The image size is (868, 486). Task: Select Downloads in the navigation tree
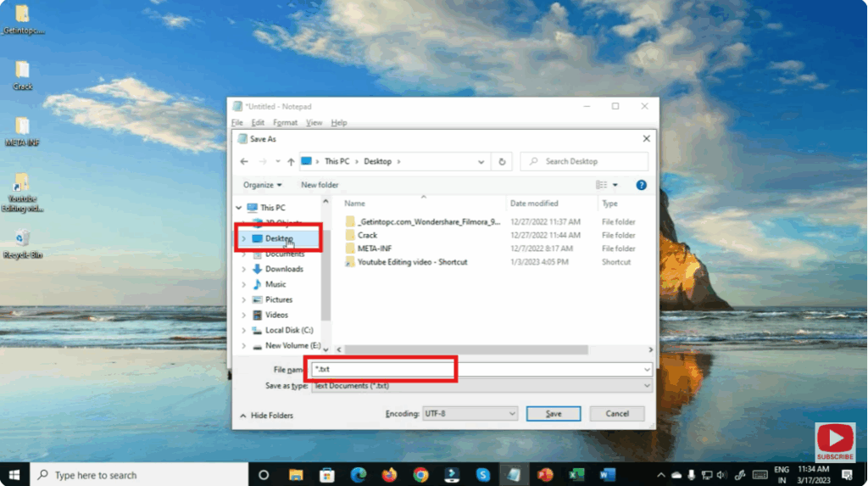click(284, 270)
